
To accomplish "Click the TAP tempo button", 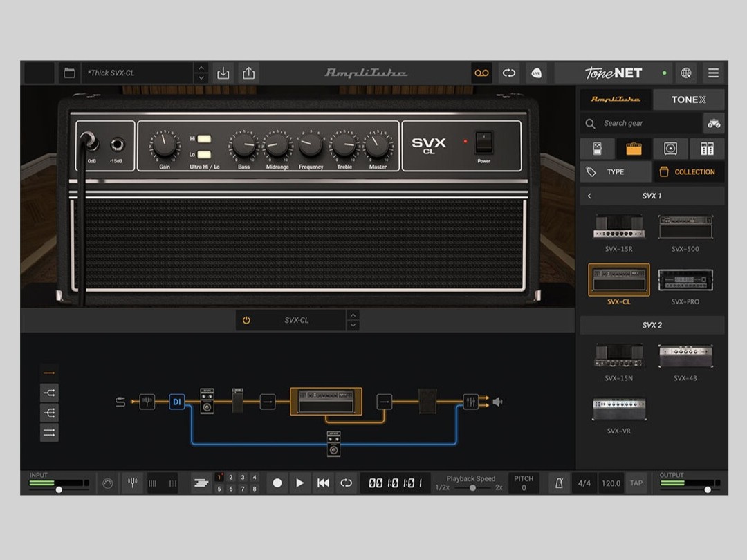I will click(636, 483).
